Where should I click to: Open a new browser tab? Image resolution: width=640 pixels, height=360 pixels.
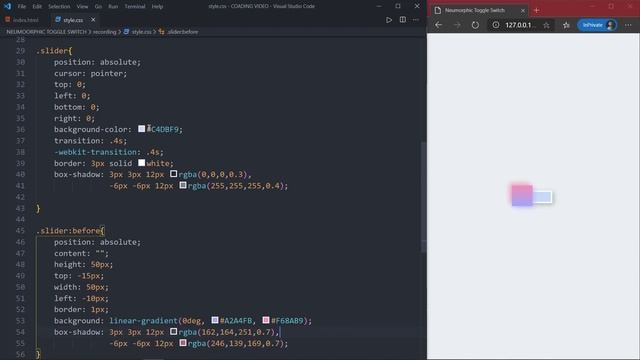pos(536,11)
